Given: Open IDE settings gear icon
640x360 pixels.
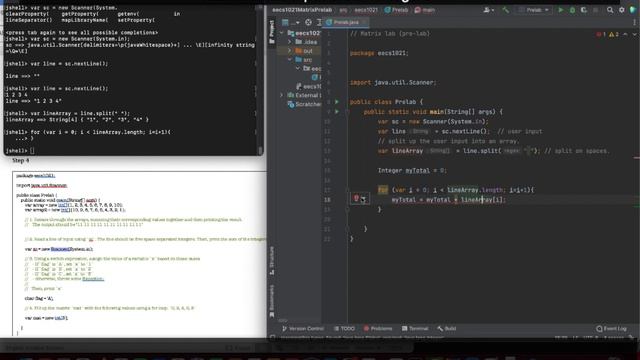Looking at the screenshot, I should (x=622, y=10).
